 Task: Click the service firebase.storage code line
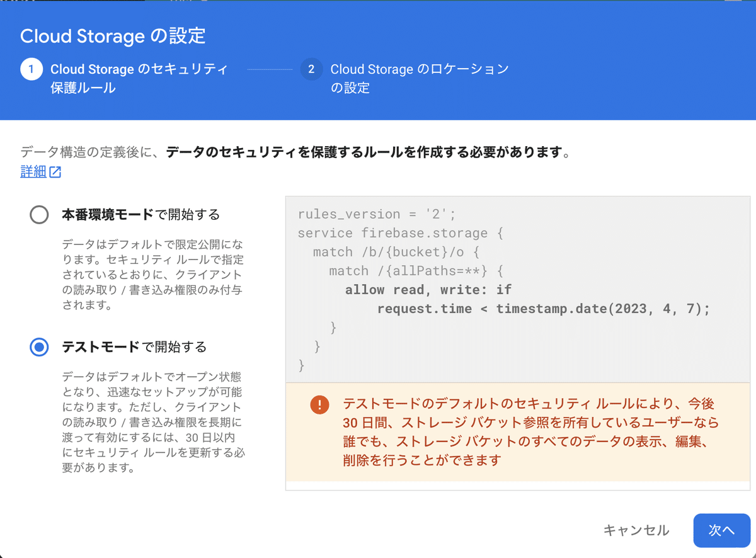401,233
